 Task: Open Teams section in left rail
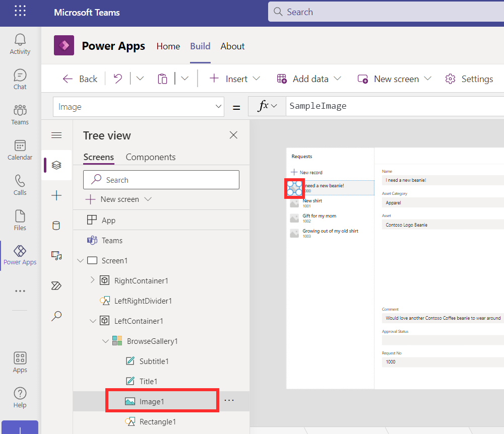point(20,115)
